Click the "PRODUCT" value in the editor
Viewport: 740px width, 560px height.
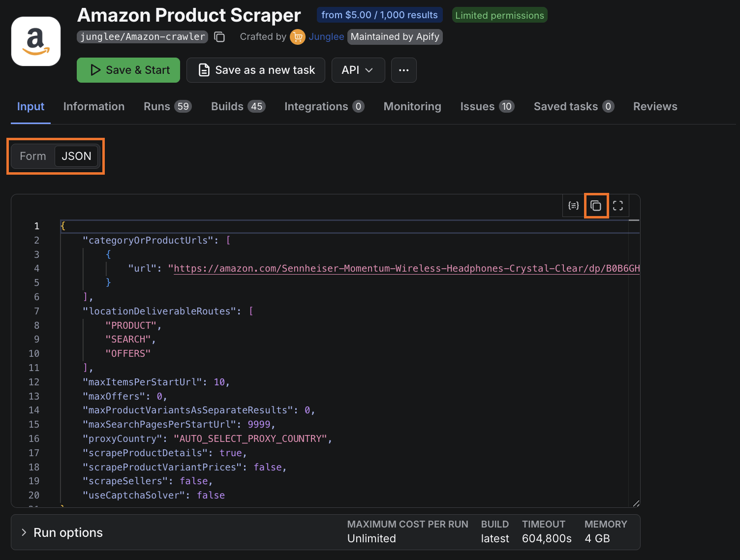coord(131,326)
